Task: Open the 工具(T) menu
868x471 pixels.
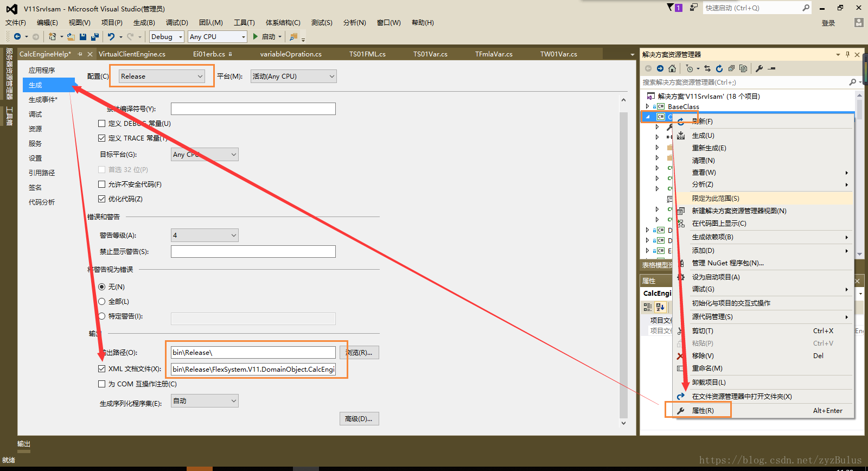Action: 244,23
